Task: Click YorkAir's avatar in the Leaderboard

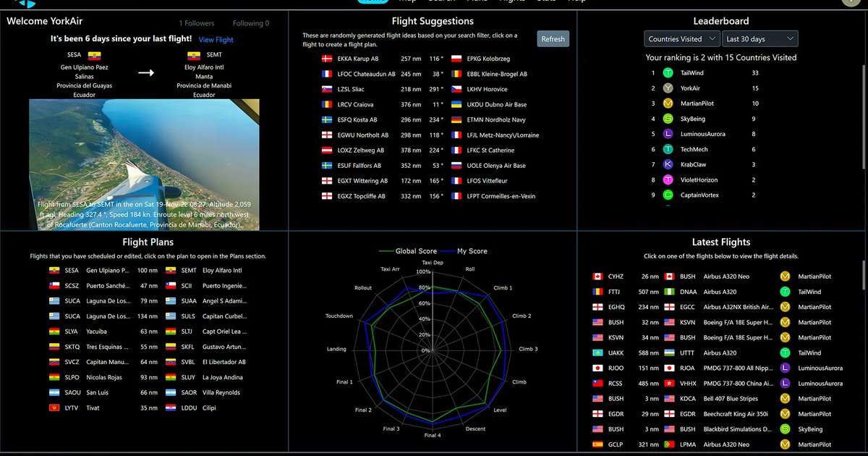Action: (x=668, y=88)
